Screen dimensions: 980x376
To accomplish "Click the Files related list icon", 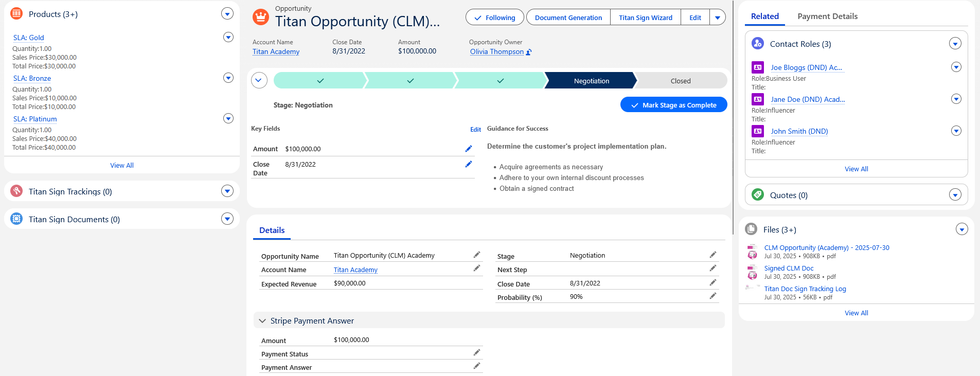I will click(751, 229).
